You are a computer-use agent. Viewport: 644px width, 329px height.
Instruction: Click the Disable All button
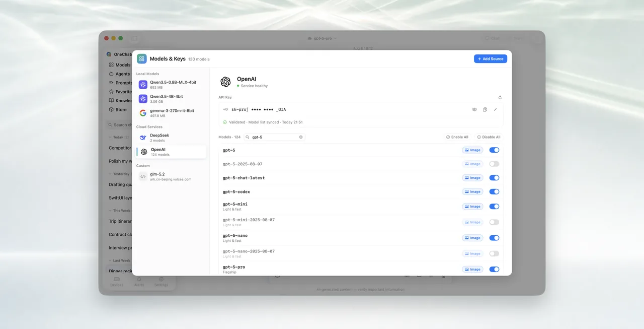(488, 137)
